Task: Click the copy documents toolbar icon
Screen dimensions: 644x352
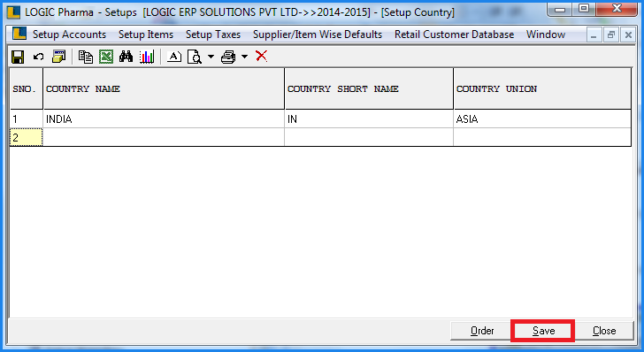Action: tap(86, 57)
